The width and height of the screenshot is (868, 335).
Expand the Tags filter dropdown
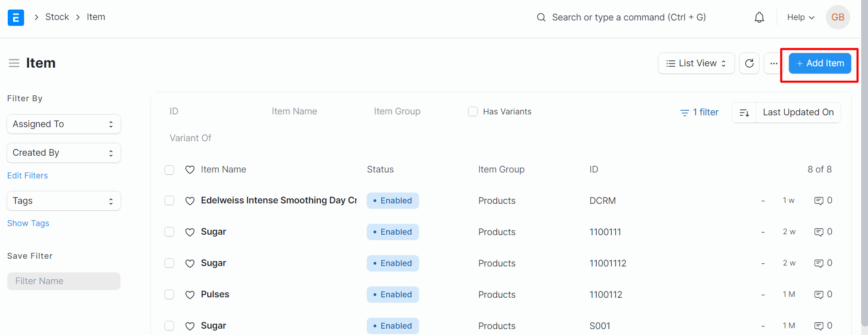(x=64, y=201)
